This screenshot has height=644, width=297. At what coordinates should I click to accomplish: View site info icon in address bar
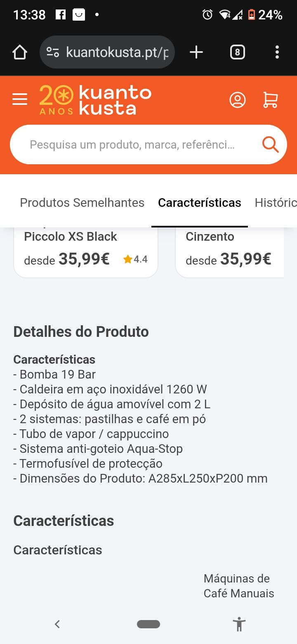coord(53,52)
